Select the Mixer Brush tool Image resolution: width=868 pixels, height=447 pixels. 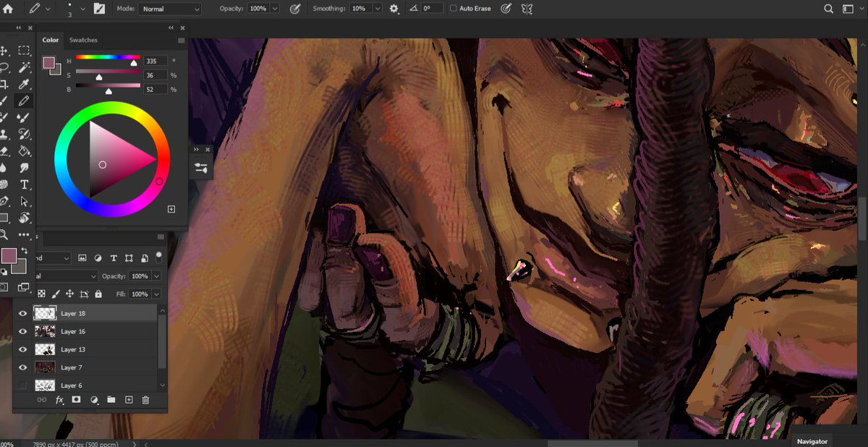[x=24, y=117]
